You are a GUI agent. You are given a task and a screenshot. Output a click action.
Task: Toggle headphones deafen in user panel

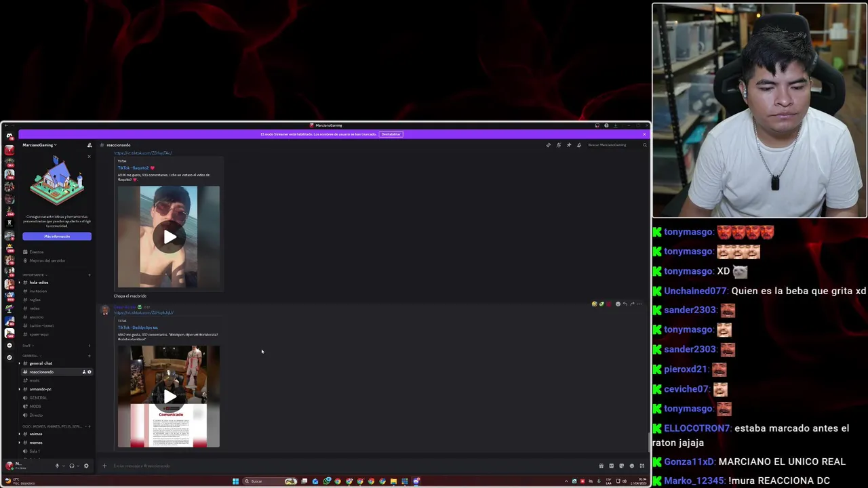[x=71, y=466]
